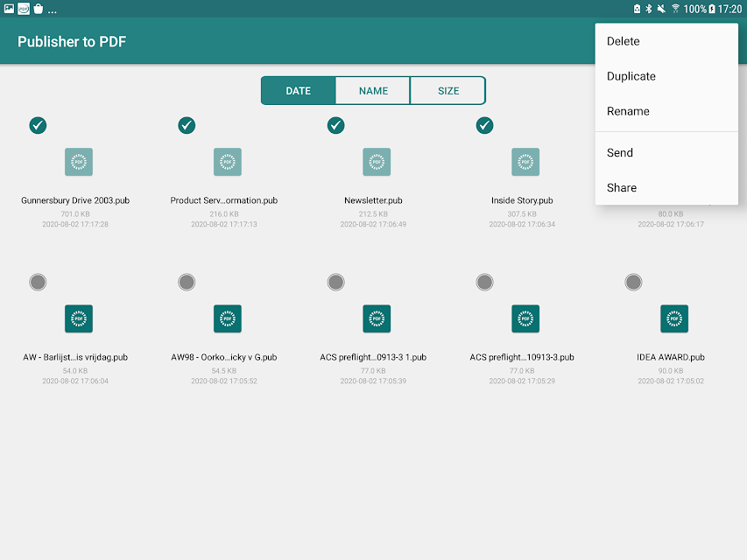Click the 2020-08-02 17:05:39 timestamp
The width and height of the screenshot is (747, 560).
pos(373,381)
